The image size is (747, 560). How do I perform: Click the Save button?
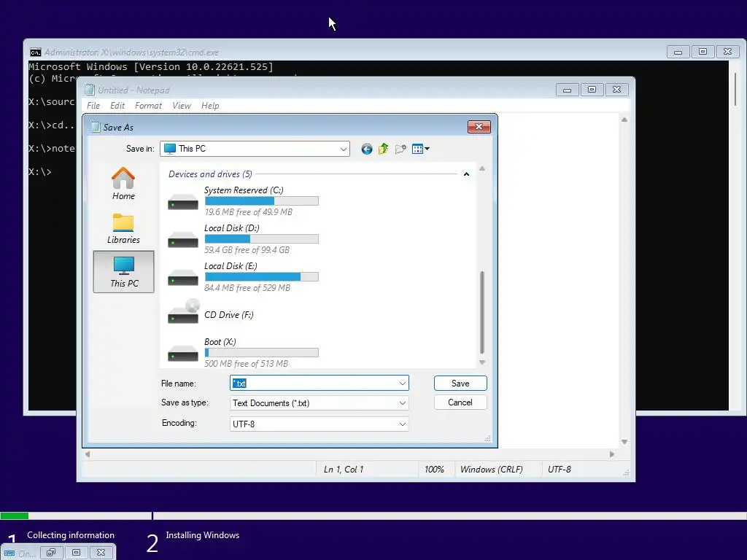pos(460,384)
